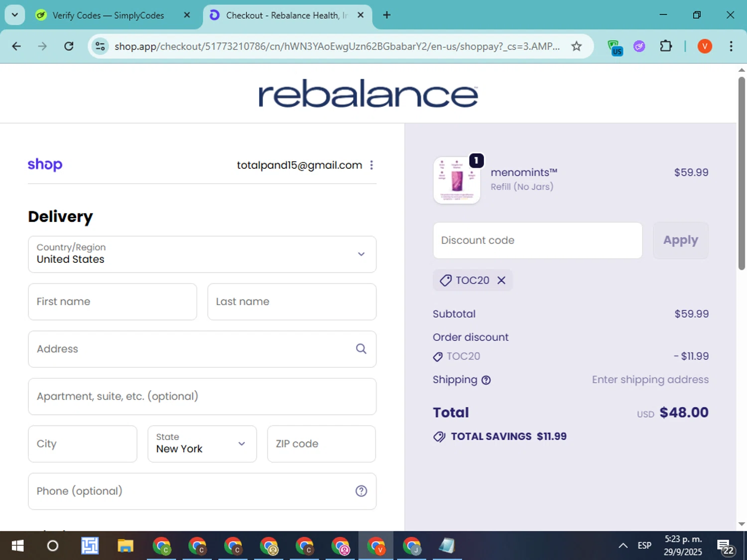
Task: Open Chrome three-dot menu
Action: pos(731,46)
